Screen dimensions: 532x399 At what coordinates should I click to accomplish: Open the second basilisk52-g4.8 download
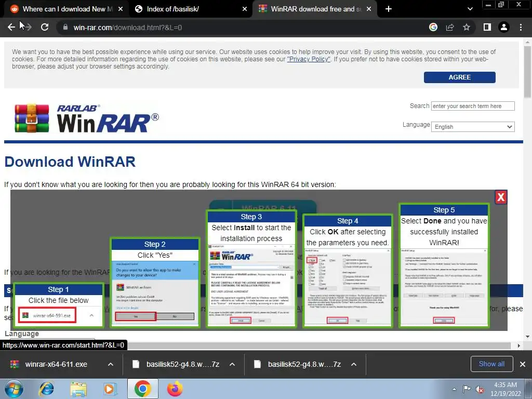[x=304, y=364]
